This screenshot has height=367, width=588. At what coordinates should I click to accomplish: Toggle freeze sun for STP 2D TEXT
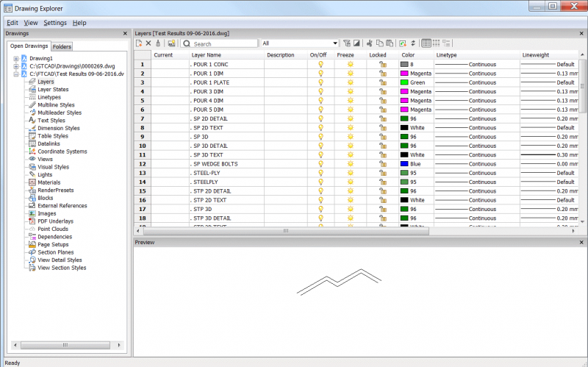(351, 200)
